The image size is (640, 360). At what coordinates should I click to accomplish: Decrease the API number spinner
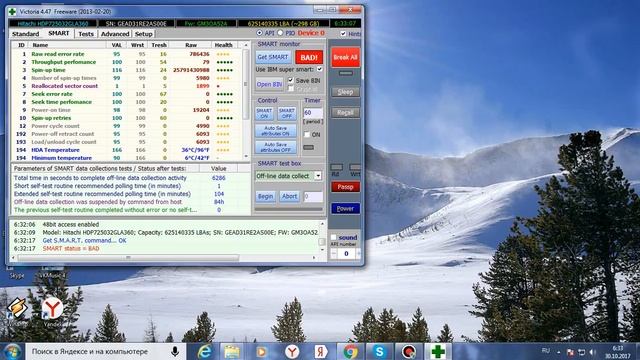[334, 253]
